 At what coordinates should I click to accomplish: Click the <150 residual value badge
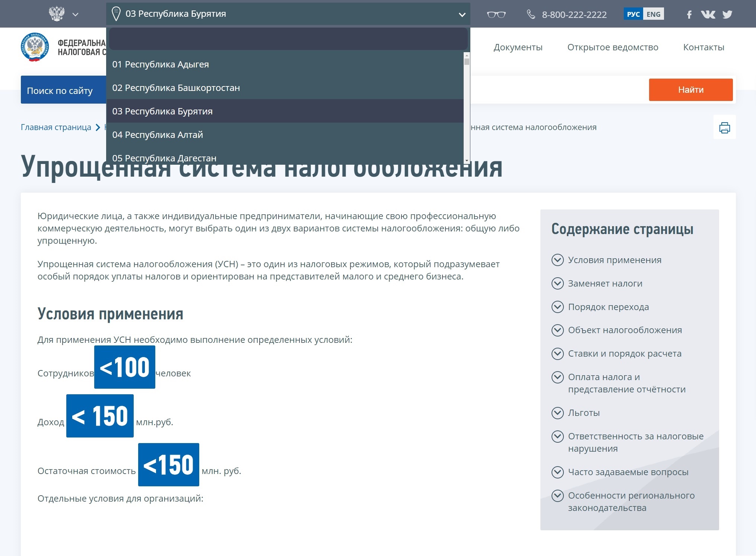(x=169, y=465)
